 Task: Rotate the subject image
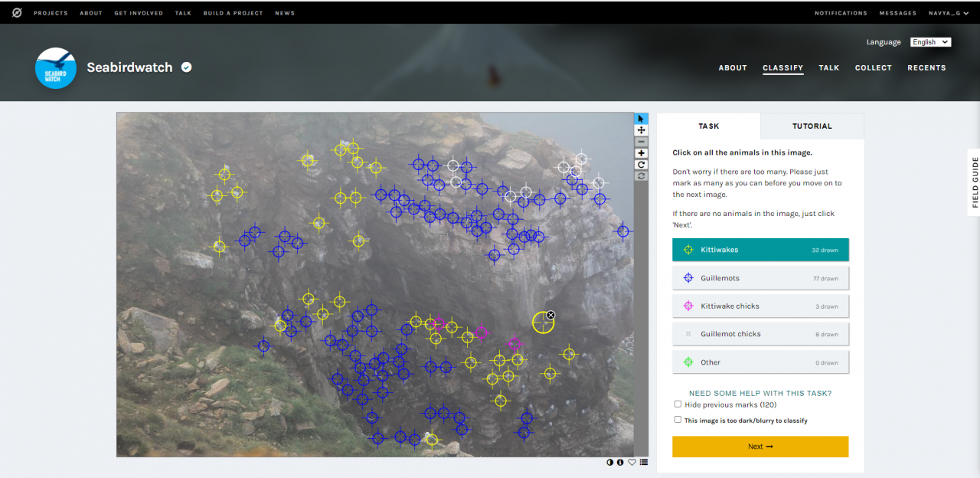pyautogui.click(x=641, y=165)
